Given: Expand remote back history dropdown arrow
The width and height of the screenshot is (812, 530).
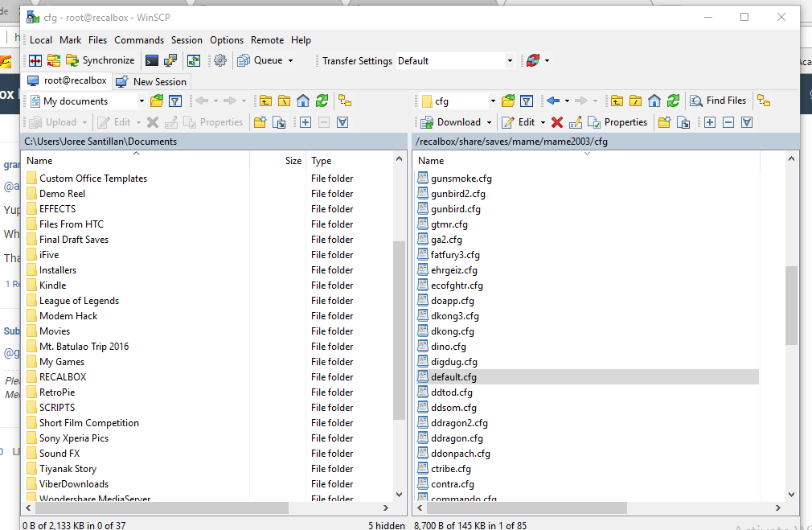Looking at the screenshot, I should click(x=567, y=101).
